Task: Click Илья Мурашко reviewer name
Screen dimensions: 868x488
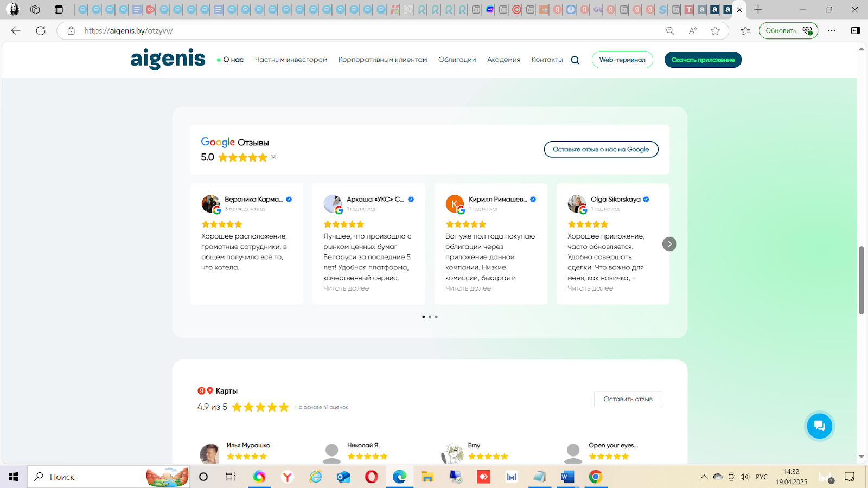Action: click(248, 445)
